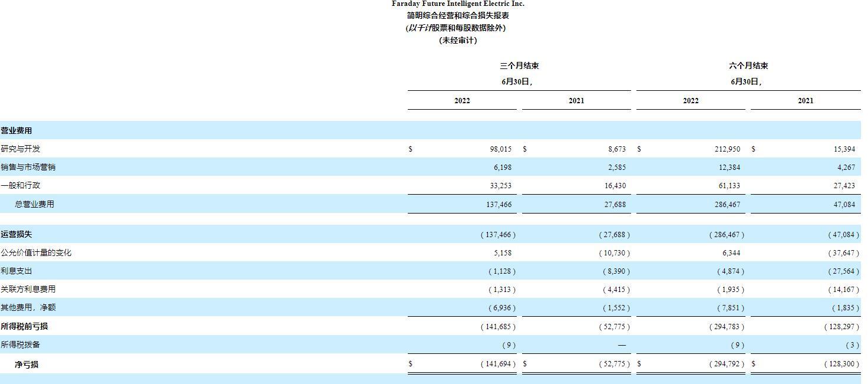The image size is (868, 384).
Task: Click 286,467 in the 总营业费用 row
Action: coord(727,205)
